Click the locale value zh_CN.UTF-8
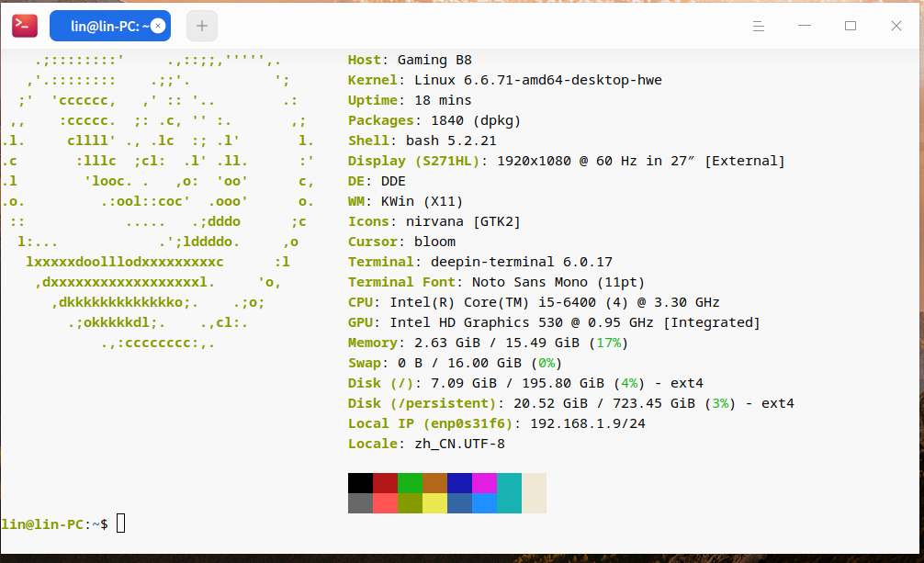Image resolution: width=924 pixels, height=563 pixels. click(x=459, y=444)
